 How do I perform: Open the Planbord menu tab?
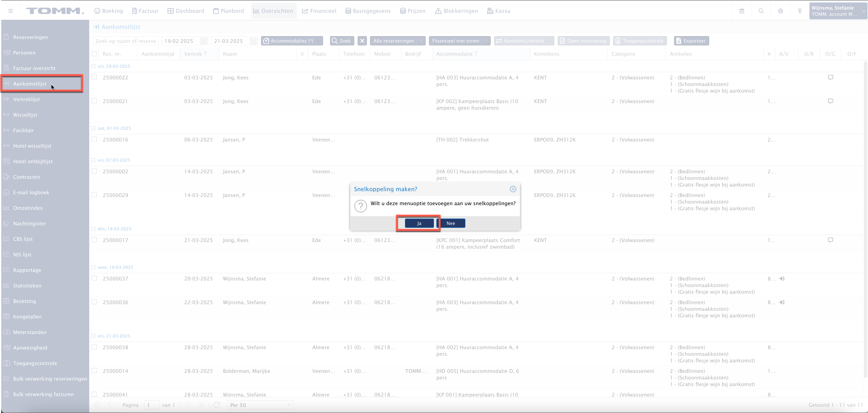point(228,11)
